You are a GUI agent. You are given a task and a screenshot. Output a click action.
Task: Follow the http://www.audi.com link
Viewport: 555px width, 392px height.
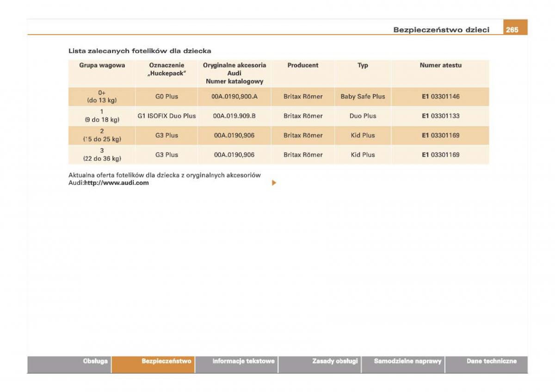pos(117,183)
